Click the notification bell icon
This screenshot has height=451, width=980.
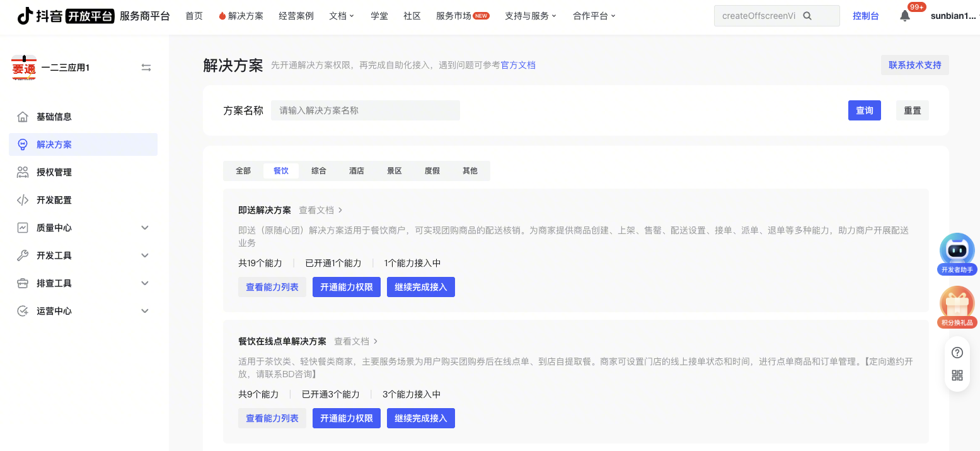click(x=904, y=16)
